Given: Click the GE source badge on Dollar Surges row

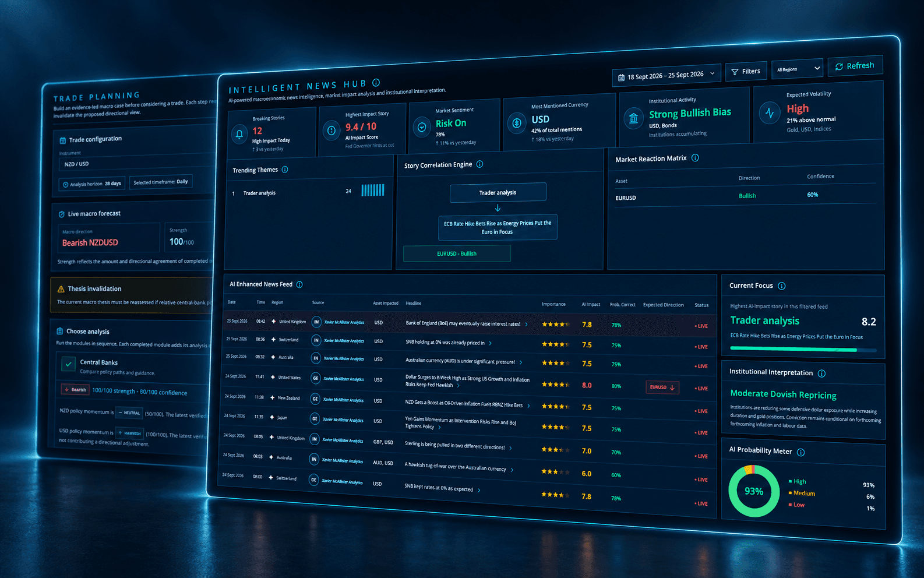Looking at the screenshot, I should [x=316, y=378].
